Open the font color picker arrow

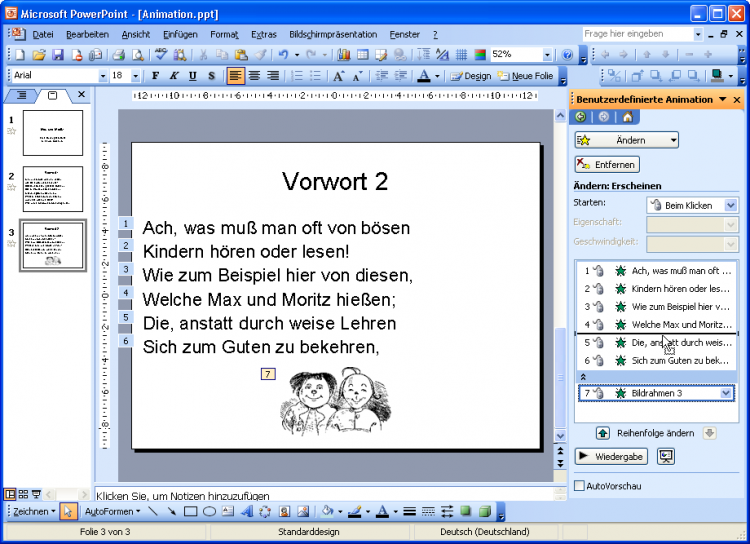coord(437,76)
